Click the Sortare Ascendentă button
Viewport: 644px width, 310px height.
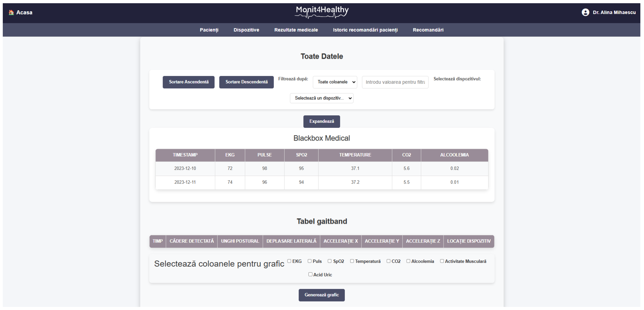[189, 82]
